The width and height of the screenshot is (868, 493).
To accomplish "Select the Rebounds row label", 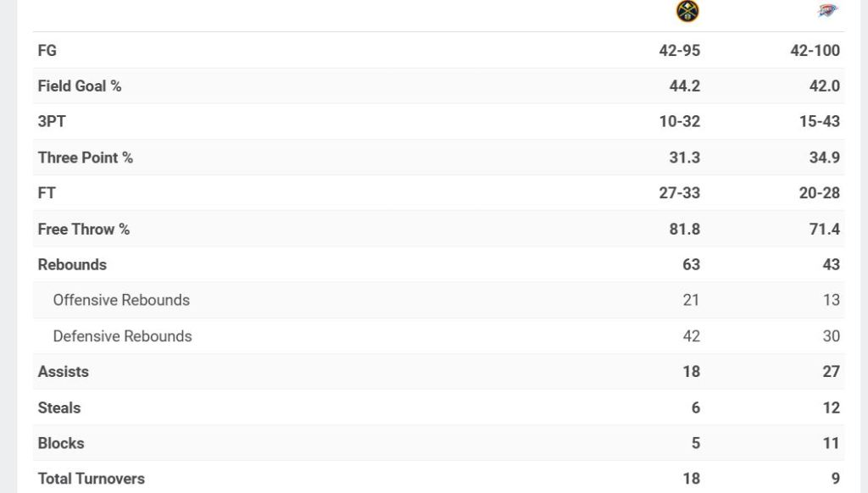I will pyautogui.click(x=72, y=265).
